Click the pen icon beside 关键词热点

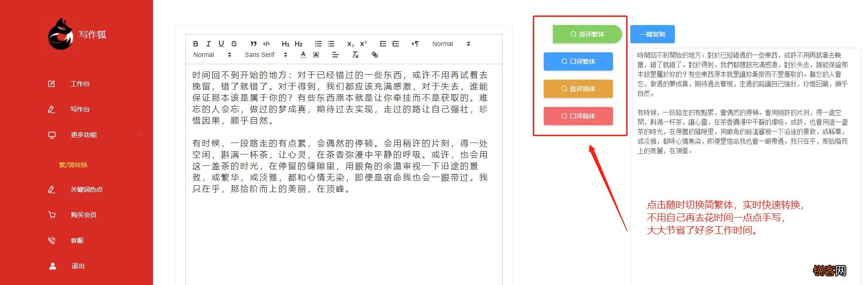(51, 189)
